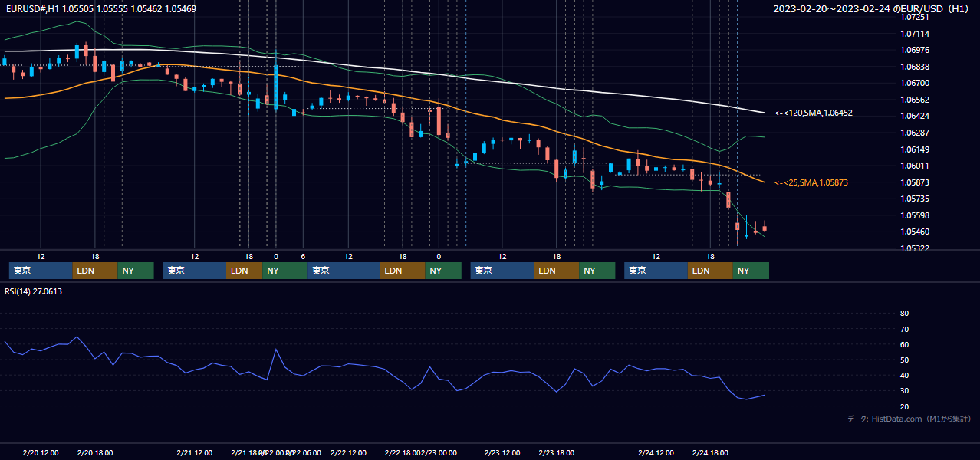
Task: Click the 120,SMA,1.06452 indicator label
Action: pyautogui.click(x=814, y=113)
